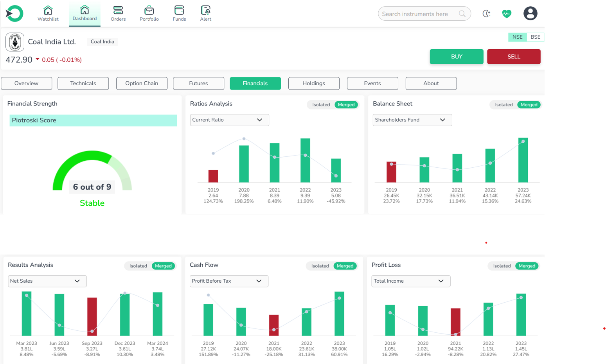Go to the Futures tab

pos(198,83)
